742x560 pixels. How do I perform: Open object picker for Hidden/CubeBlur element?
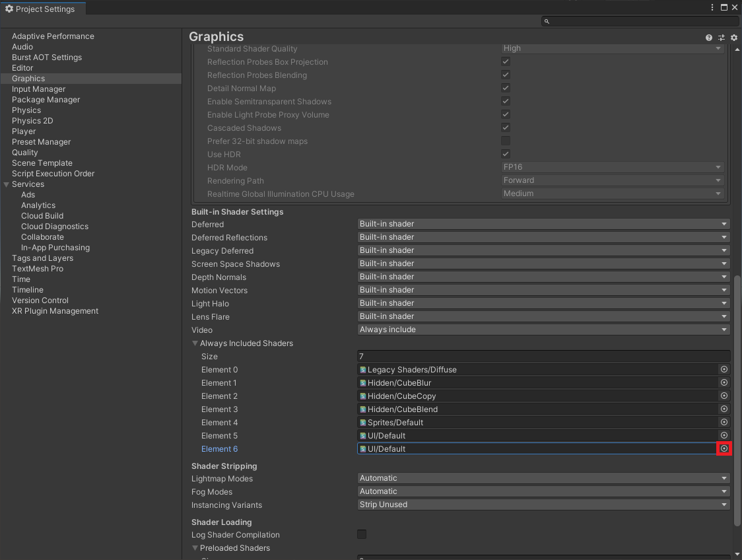tap(724, 383)
